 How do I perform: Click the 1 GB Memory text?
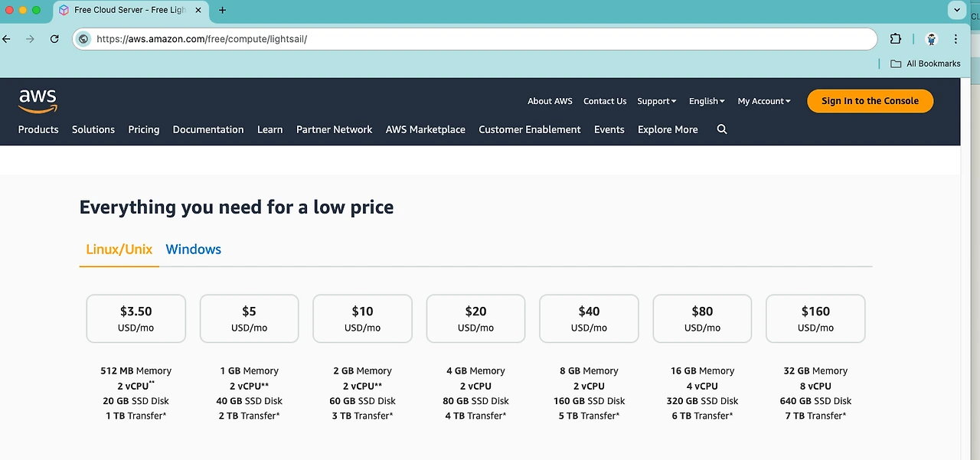[250, 370]
